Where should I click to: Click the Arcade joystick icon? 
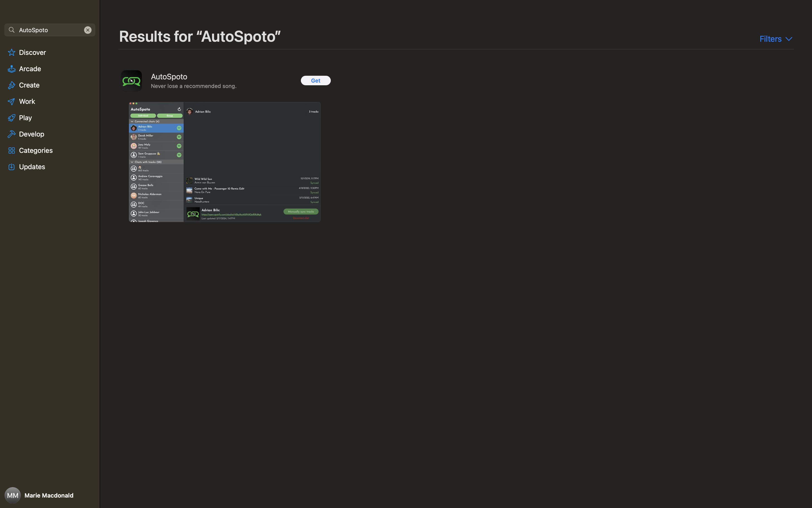pyautogui.click(x=12, y=69)
